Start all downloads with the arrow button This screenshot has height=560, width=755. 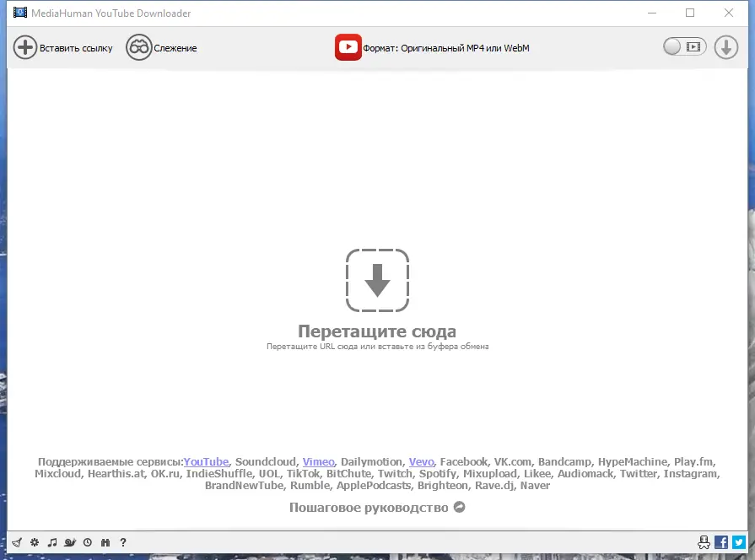coord(726,47)
